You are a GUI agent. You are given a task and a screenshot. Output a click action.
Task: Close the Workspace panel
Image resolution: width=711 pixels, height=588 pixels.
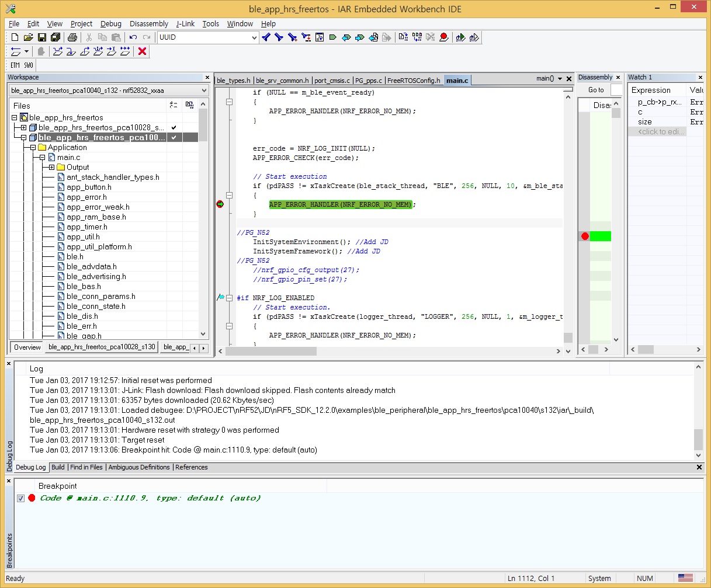(207, 77)
